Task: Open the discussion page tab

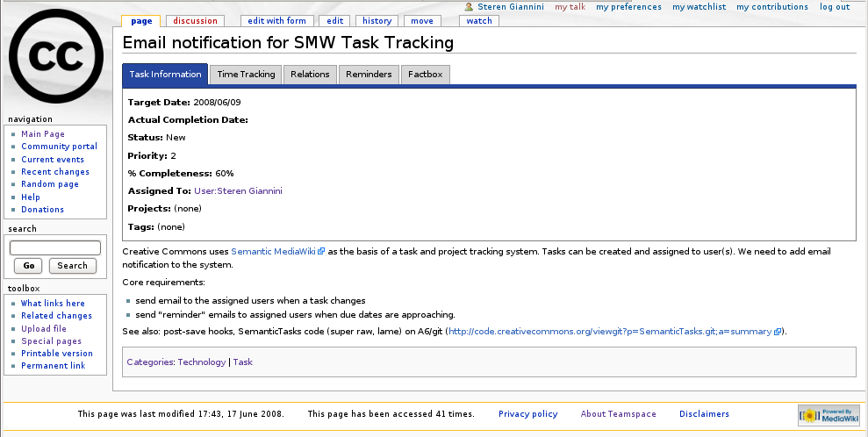Action: click(x=195, y=21)
